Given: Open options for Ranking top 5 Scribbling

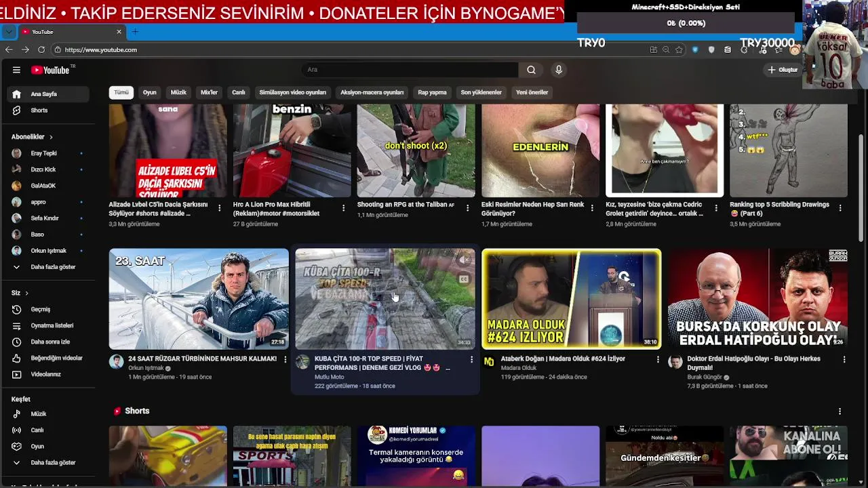Looking at the screenshot, I should point(840,208).
